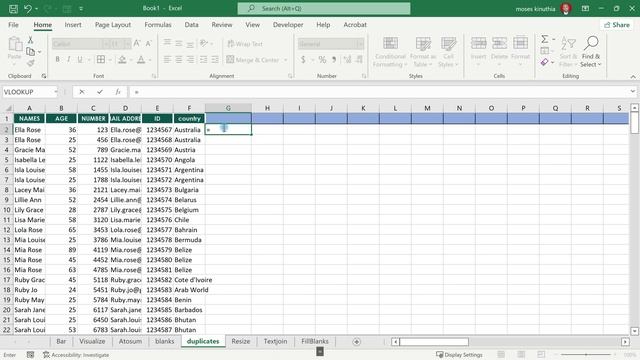
Task: Click the zoom slider in status bar
Action: [x=586, y=355]
